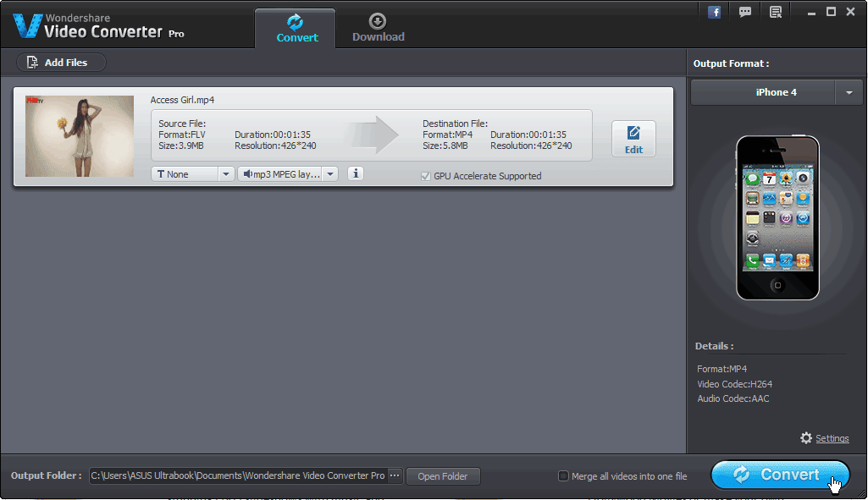Screen dimensions: 868x500
Task: Start conversion with the blue Convert button
Action: (x=780, y=475)
